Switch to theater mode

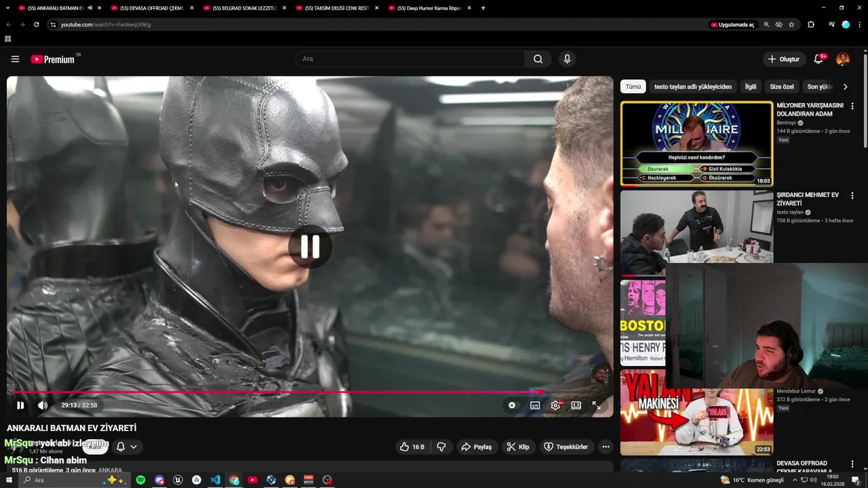[x=576, y=405]
